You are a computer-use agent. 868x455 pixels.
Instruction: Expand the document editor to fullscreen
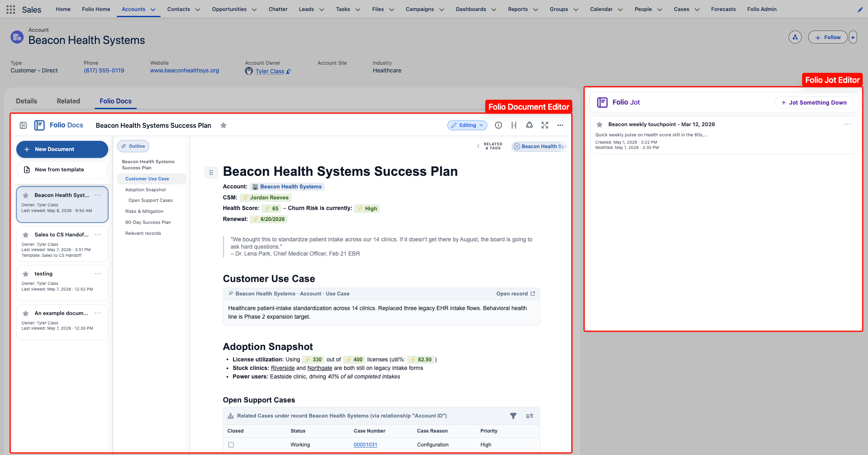click(x=545, y=125)
